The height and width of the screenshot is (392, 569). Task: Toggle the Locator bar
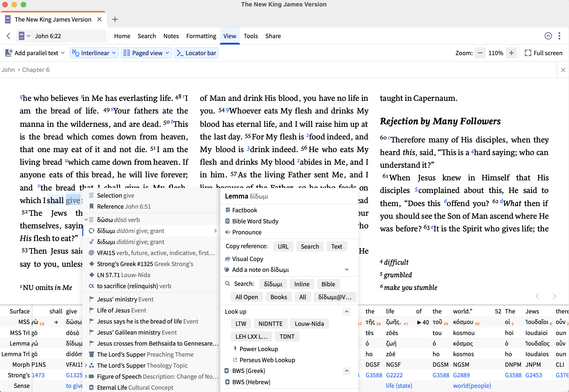196,53
